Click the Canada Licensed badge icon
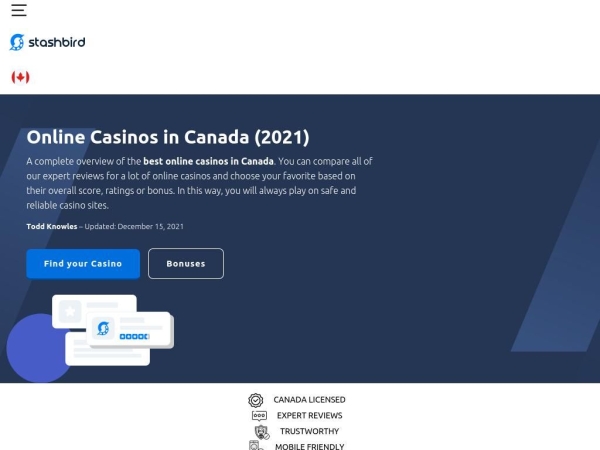 coord(256,400)
